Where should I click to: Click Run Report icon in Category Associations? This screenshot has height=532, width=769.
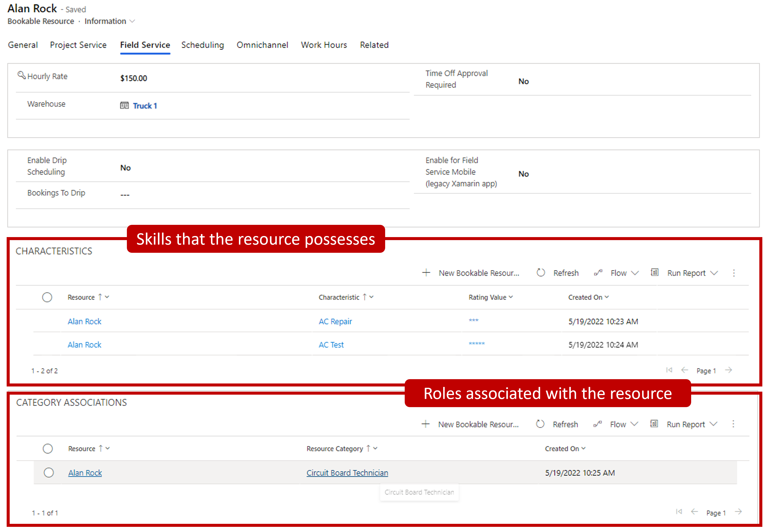(654, 424)
